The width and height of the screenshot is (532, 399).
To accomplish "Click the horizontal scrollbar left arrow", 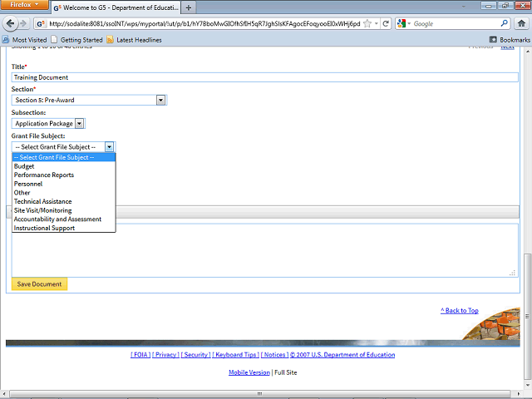I will [3, 393].
